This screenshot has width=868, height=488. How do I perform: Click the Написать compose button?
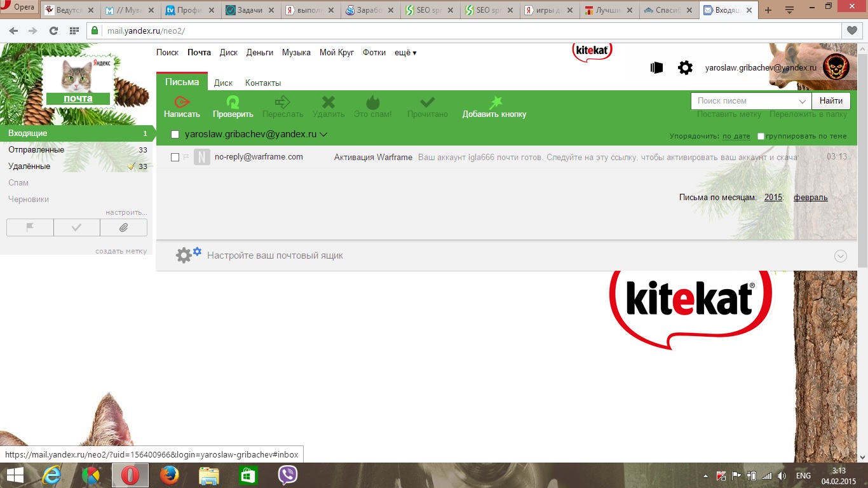point(182,107)
